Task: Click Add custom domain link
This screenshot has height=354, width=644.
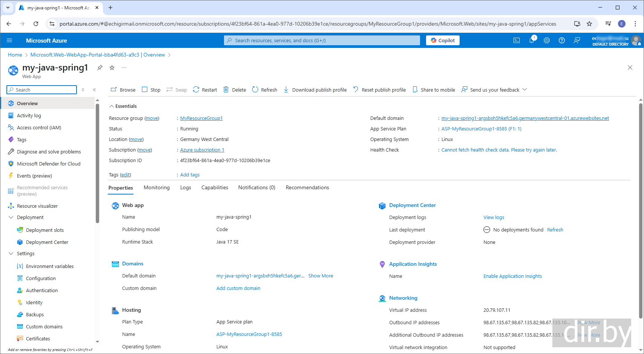Action: (x=238, y=288)
